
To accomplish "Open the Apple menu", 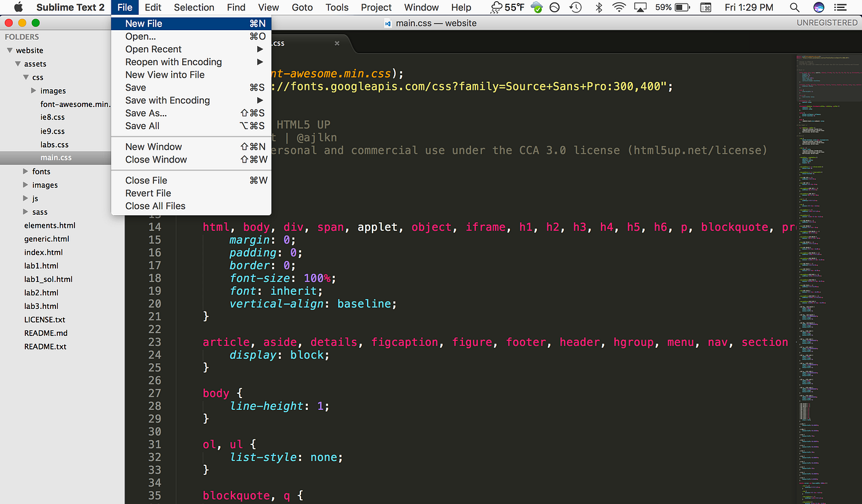I will pyautogui.click(x=18, y=7).
